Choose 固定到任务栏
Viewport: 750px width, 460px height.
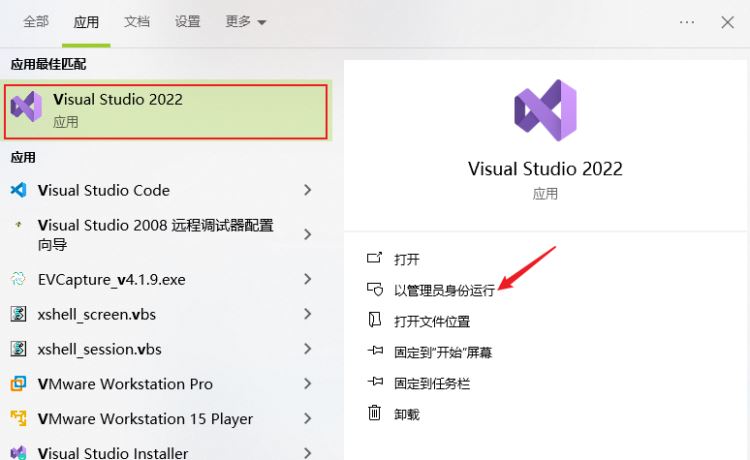[x=432, y=383]
